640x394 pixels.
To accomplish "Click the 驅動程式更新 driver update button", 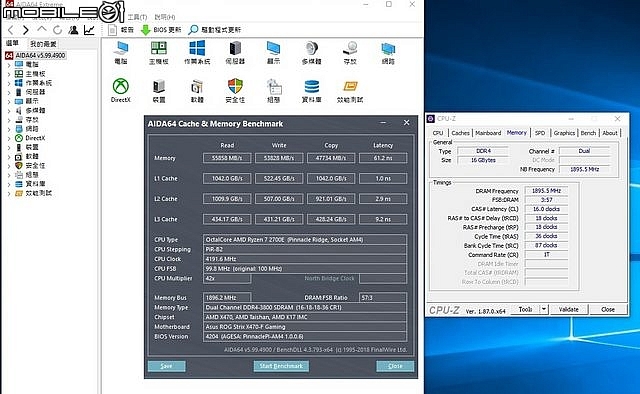I will (215, 30).
